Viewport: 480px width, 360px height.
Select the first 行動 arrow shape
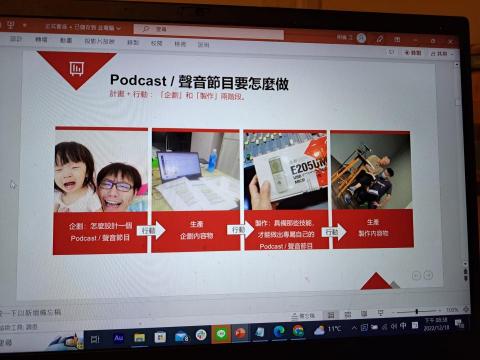[151, 230]
